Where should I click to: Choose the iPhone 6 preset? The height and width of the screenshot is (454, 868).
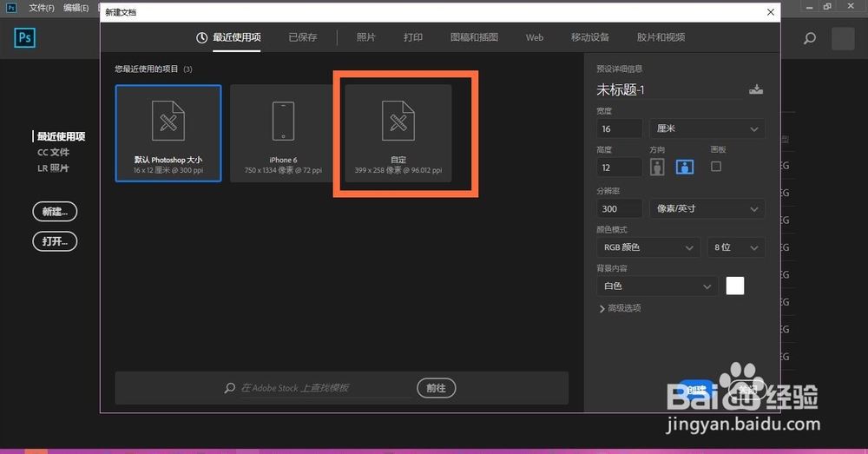click(x=283, y=134)
